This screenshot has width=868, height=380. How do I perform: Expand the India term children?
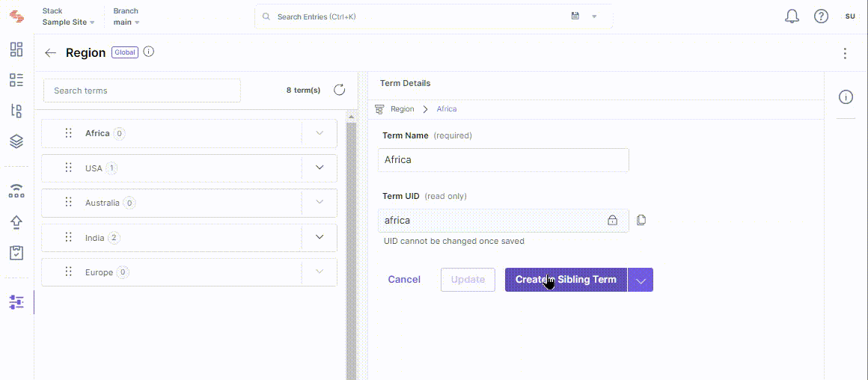click(320, 237)
